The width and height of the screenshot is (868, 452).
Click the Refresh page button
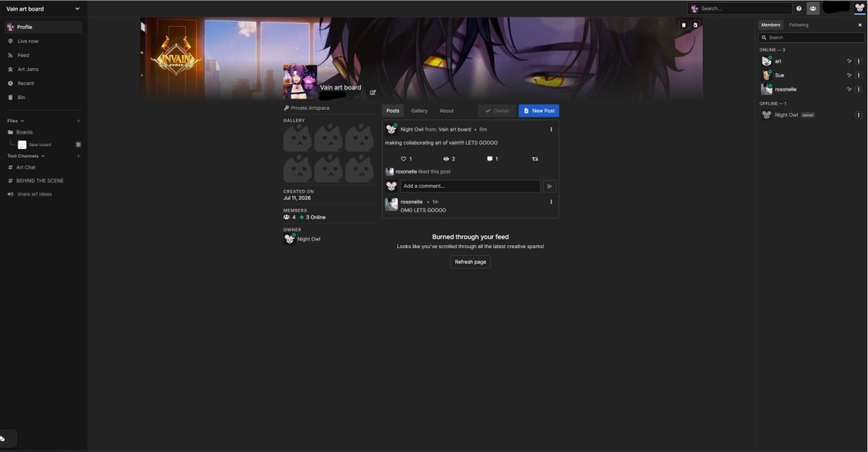click(x=470, y=262)
